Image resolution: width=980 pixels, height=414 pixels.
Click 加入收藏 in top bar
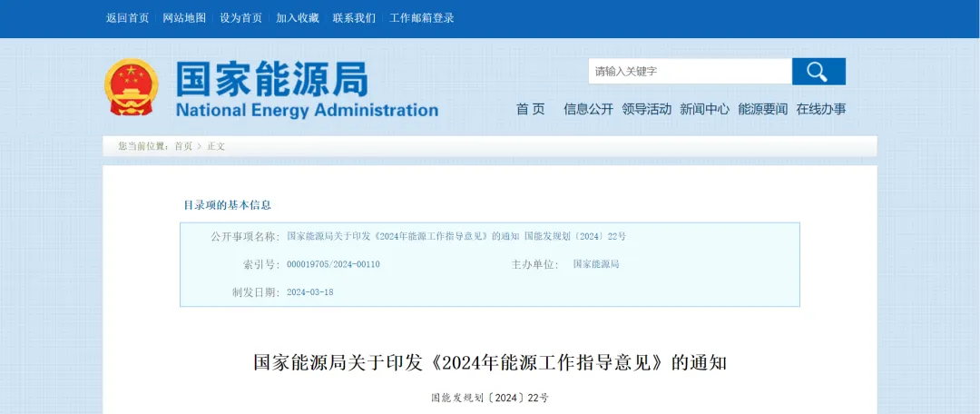[298, 18]
